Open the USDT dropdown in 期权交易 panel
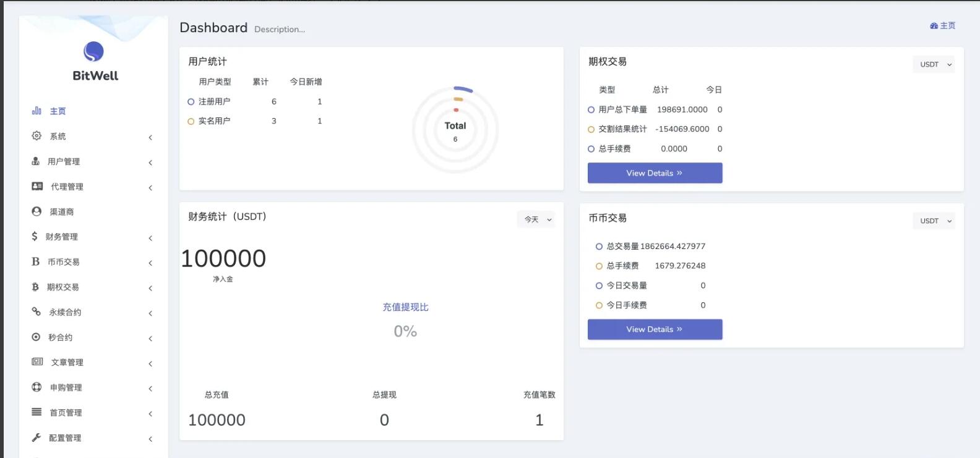Viewport: 980px width, 458px height. click(x=934, y=64)
